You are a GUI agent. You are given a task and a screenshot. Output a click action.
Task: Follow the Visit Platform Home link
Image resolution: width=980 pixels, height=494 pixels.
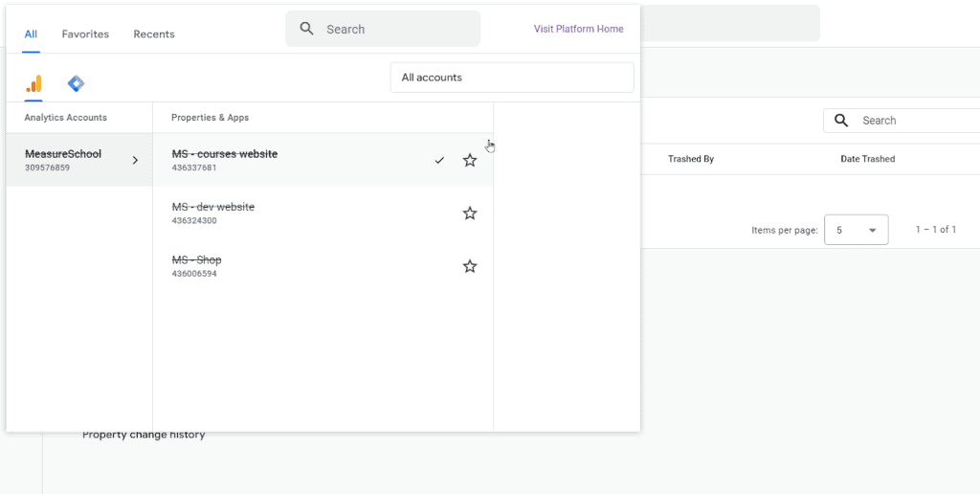pyautogui.click(x=579, y=29)
